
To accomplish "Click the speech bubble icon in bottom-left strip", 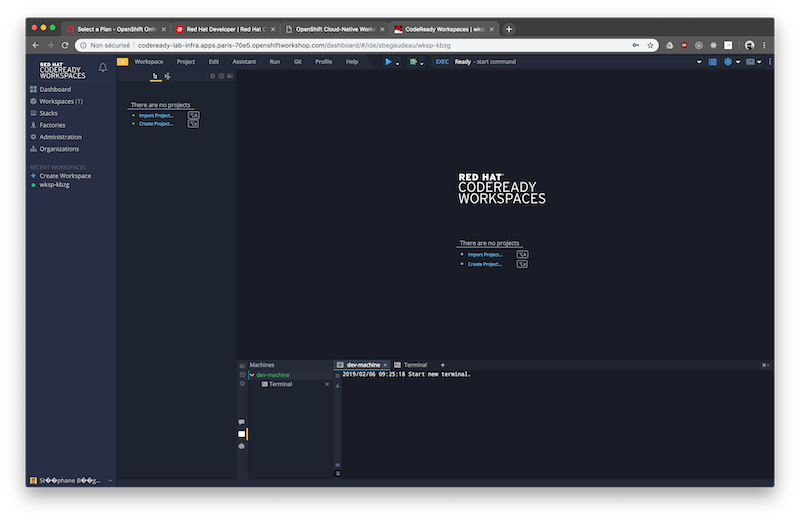I will (x=241, y=422).
